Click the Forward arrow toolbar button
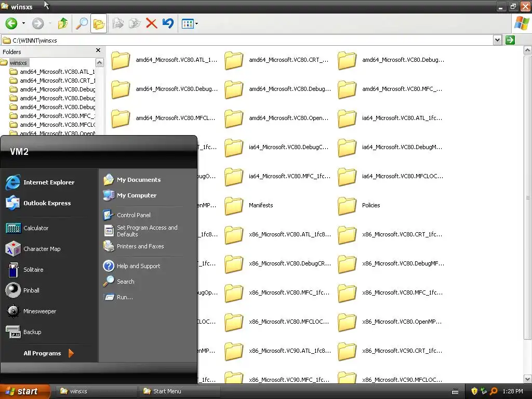Screen dimensions: 532x399 pos(37,23)
